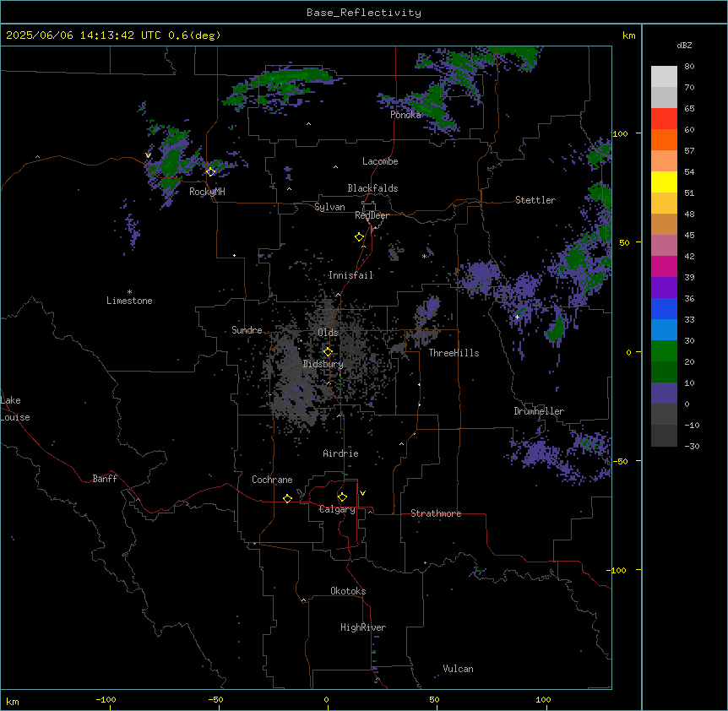Click the yellow v marker west of RockyMH
This screenshot has height=711, width=728.
[x=148, y=155]
